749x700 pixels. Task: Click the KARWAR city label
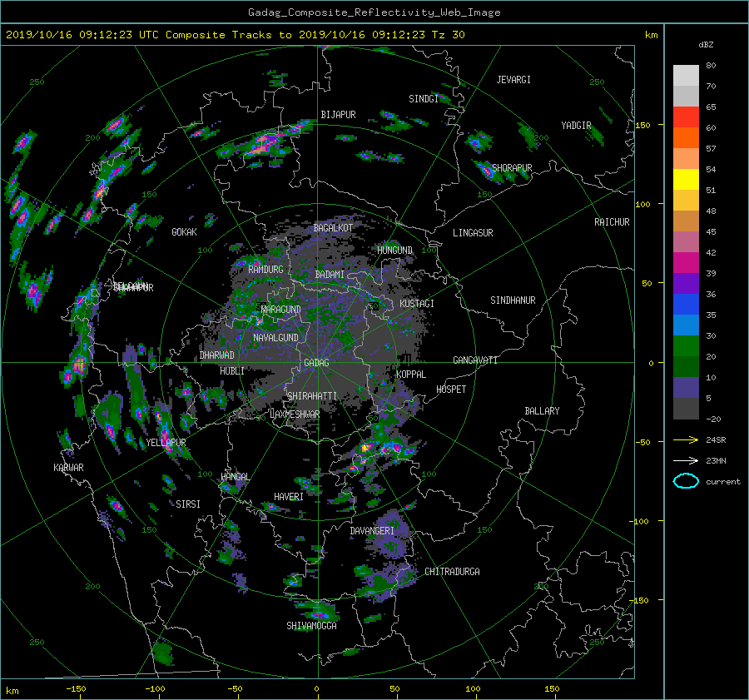[68, 467]
